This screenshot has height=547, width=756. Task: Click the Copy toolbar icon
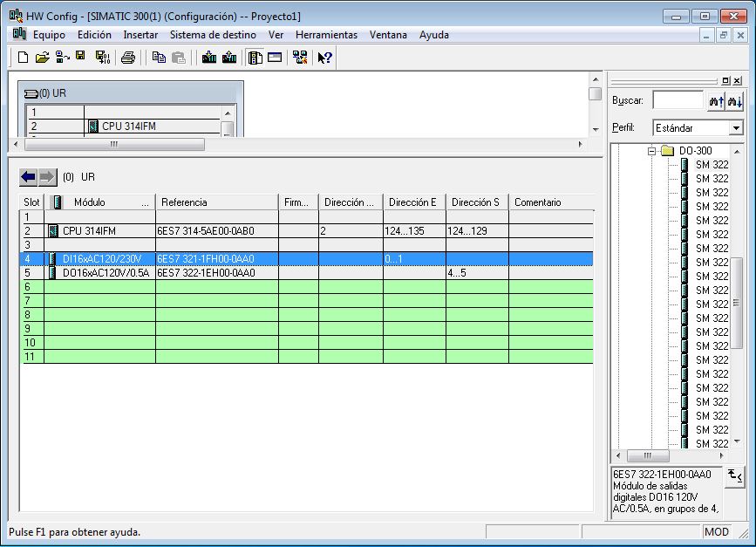pyautogui.click(x=159, y=58)
